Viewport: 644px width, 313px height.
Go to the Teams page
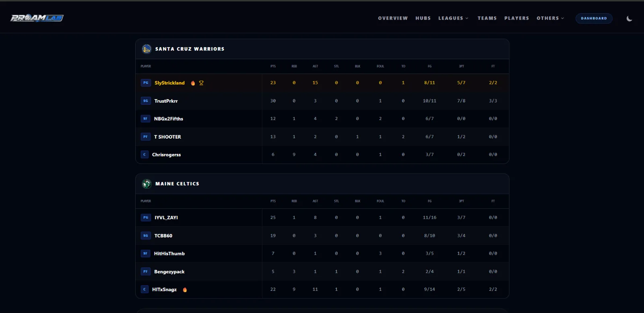pyautogui.click(x=487, y=18)
